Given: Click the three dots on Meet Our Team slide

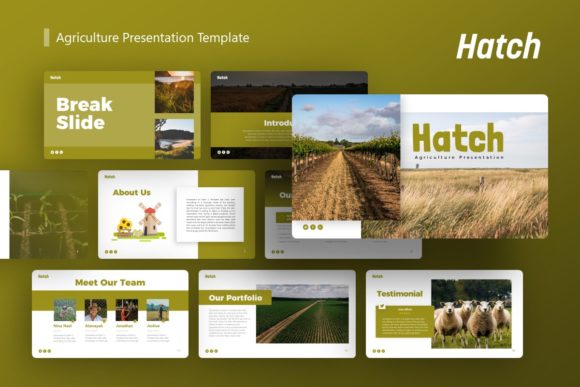Looking at the screenshot, I should (x=45, y=351).
